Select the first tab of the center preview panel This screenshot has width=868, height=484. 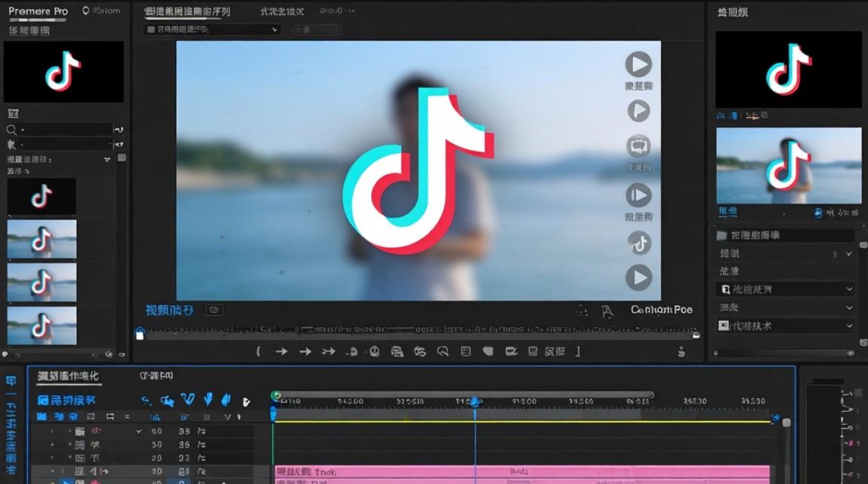187,12
